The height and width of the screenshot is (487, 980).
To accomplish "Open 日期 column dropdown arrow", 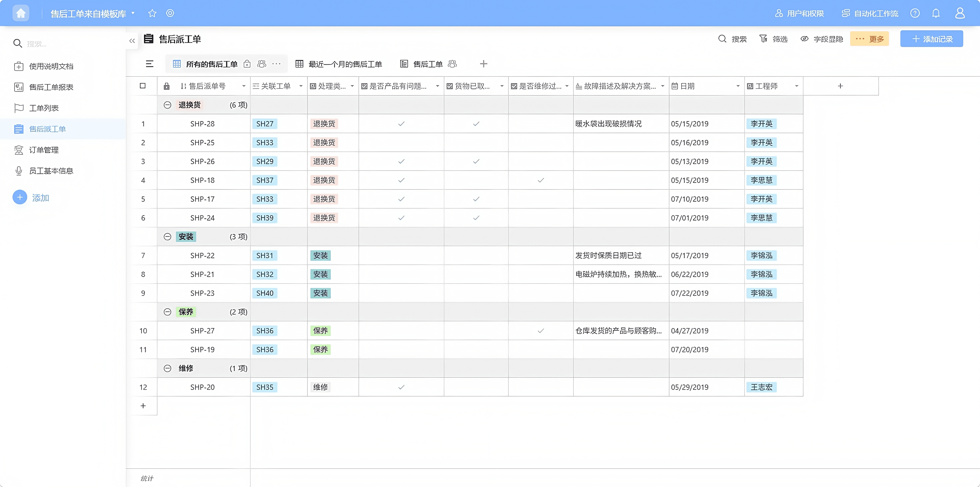I will click(x=738, y=86).
